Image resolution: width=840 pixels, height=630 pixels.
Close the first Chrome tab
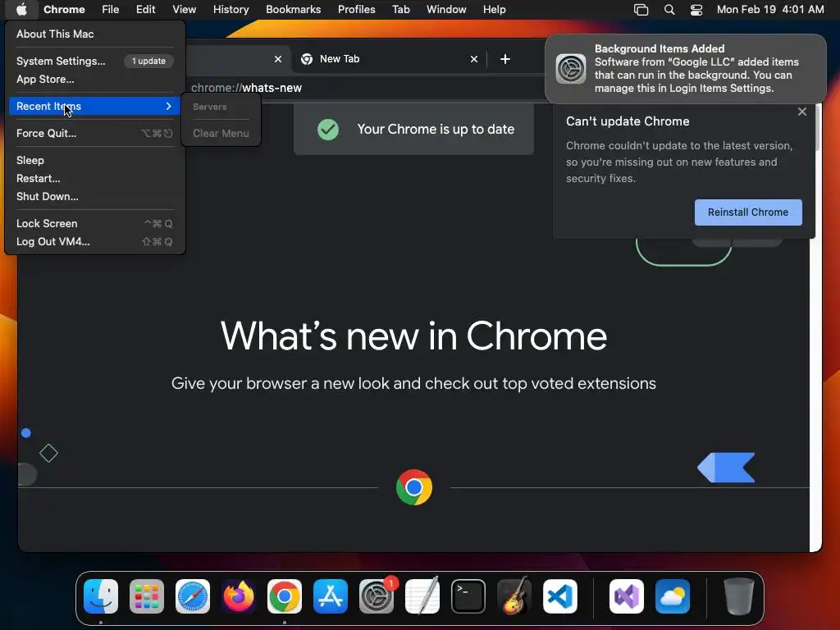(x=277, y=59)
